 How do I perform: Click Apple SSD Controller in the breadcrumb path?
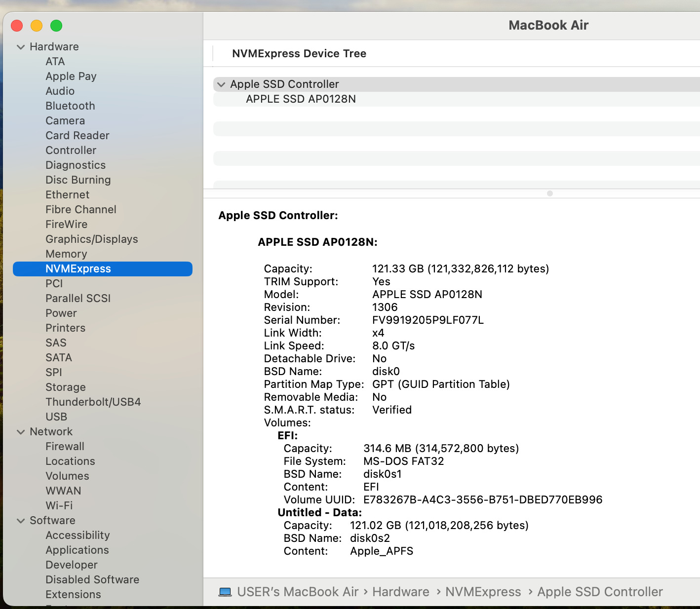(x=599, y=592)
